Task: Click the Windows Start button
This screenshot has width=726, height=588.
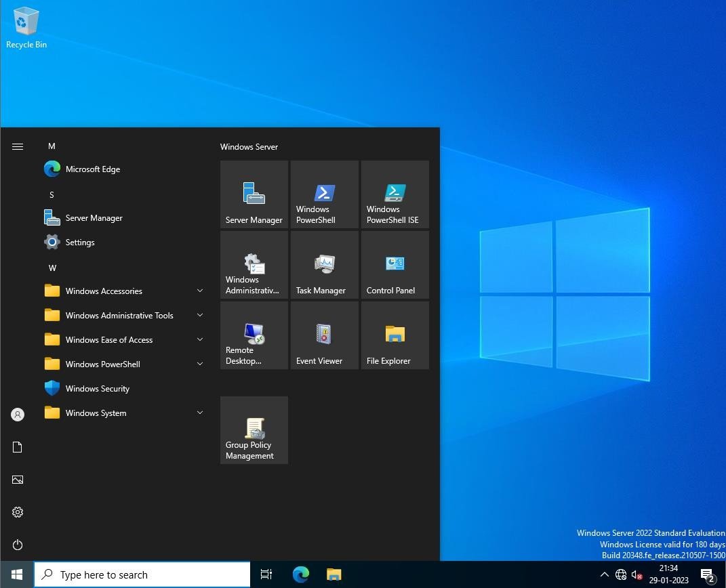Action: 17,574
